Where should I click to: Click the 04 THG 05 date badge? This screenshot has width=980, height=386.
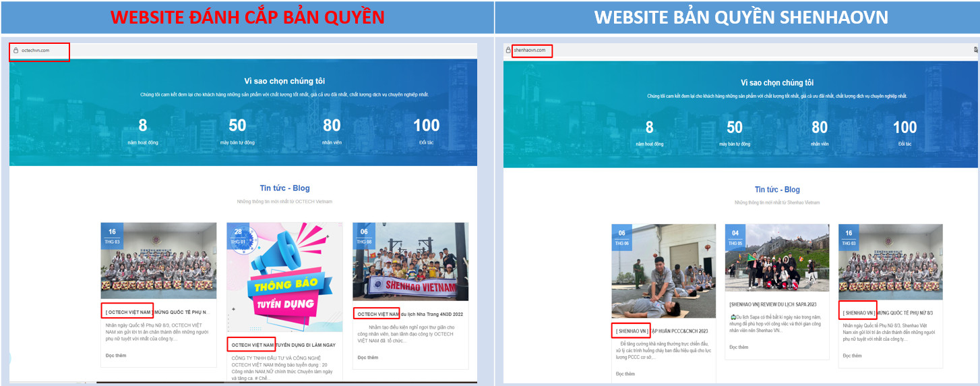735,237
